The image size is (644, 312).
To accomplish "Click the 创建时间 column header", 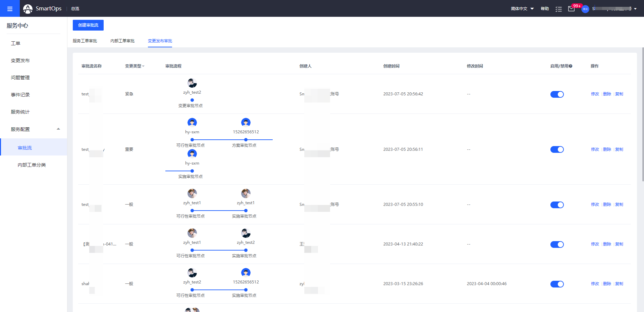I will (x=391, y=66).
